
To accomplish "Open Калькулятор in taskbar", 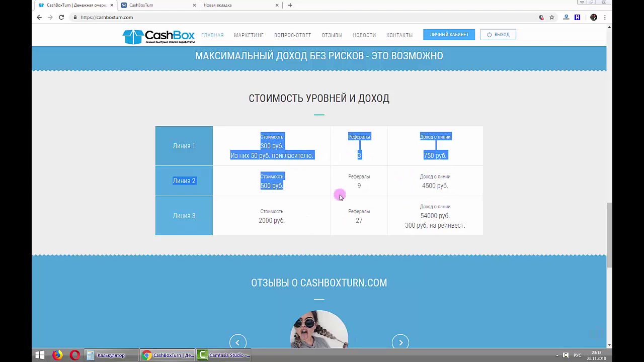I will click(x=111, y=355).
